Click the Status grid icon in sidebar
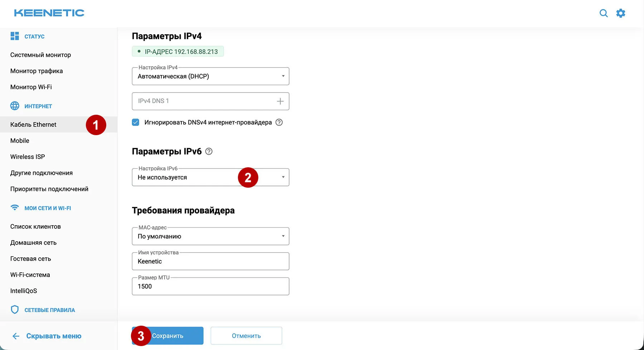This screenshot has height=350, width=644. pos(15,36)
